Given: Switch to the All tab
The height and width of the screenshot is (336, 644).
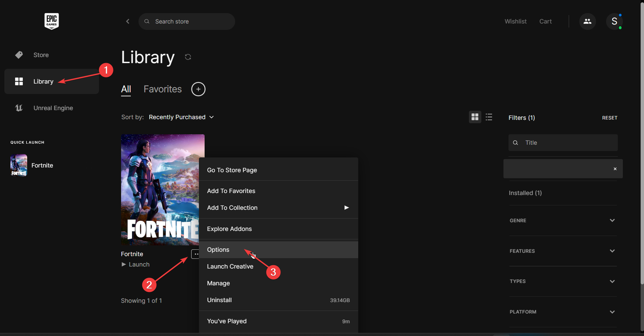Looking at the screenshot, I should pos(126,89).
